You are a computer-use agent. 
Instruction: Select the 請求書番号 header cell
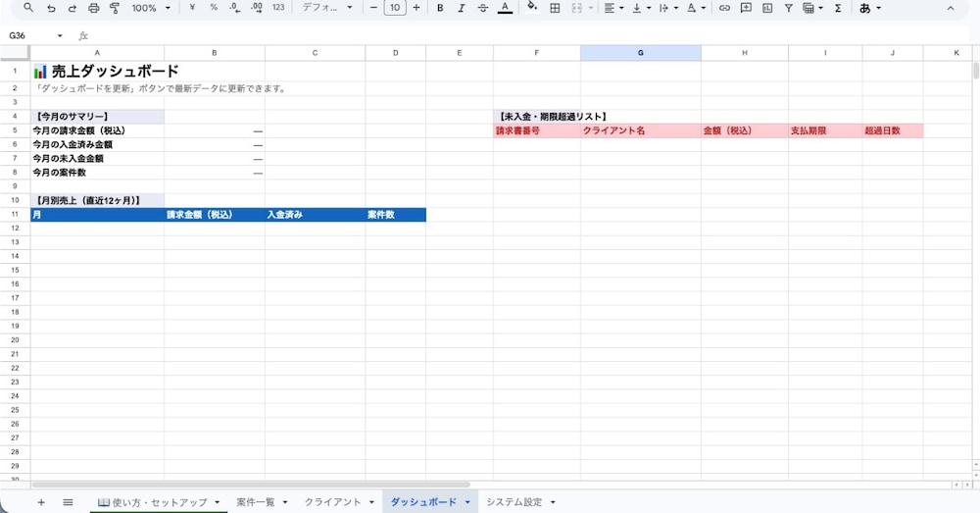(x=537, y=130)
